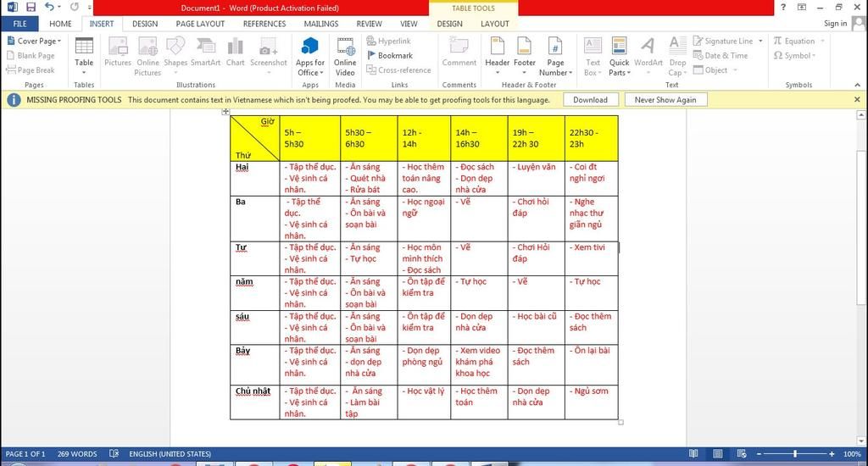Screen dimensions: 868x466
Task: Open Online Pictures
Action: click(147, 57)
